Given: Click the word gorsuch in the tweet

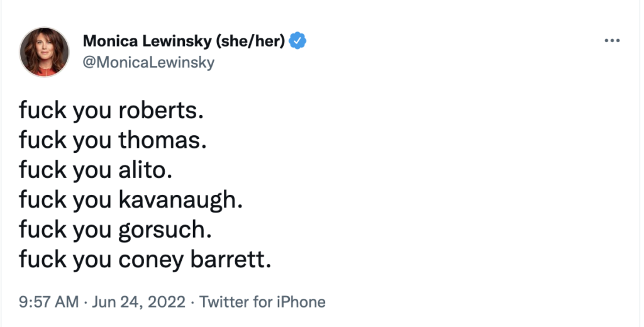Looking at the screenshot, I should [x=163, y=229].
